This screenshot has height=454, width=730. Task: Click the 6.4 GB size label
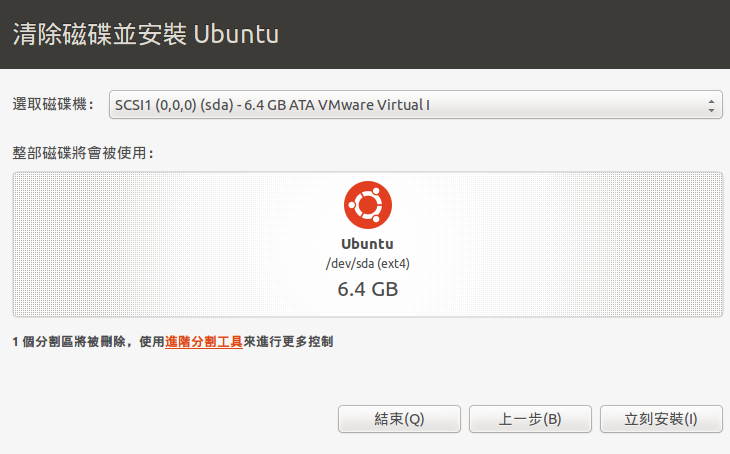pos(367,289)
